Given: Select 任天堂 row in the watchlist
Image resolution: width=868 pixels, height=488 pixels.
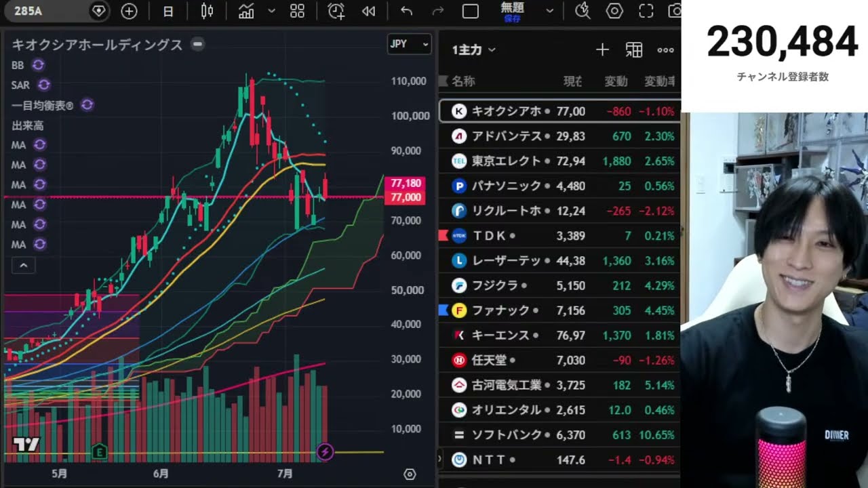Looking at the screenshot, I should pos(560,361).
